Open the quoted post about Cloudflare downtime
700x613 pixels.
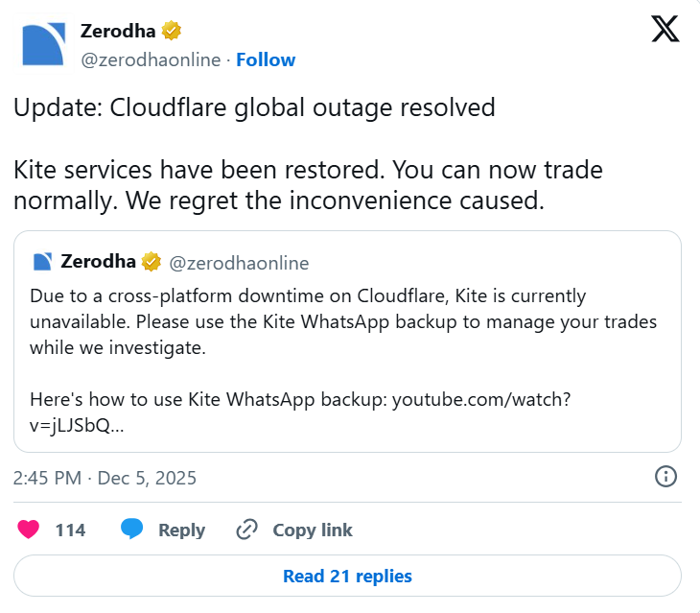[x=347, y=345]
